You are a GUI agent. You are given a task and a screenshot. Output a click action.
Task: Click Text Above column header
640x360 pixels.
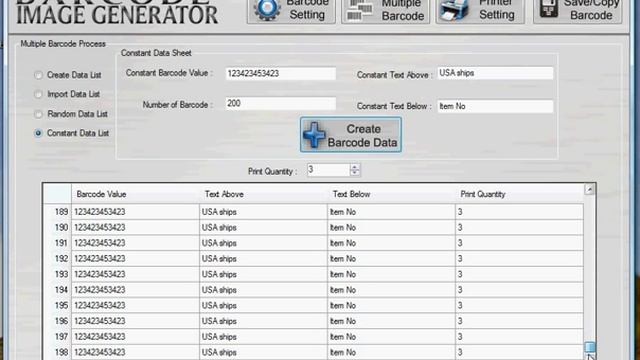[264, 194]
